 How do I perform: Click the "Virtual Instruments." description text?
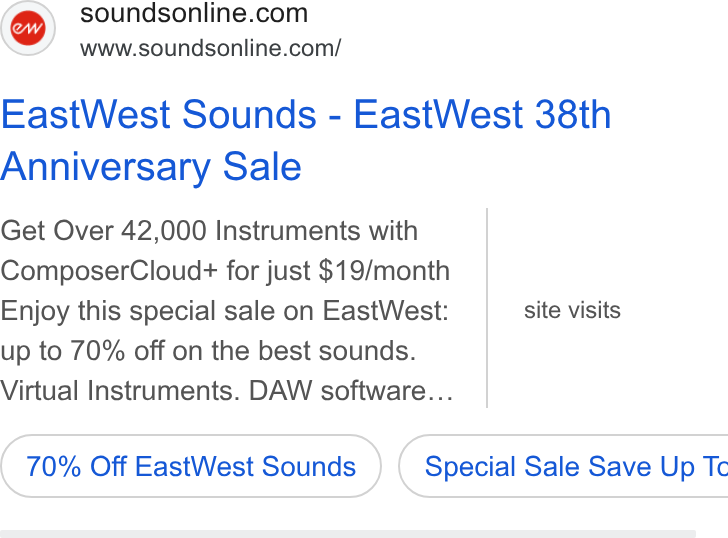pyautogui.click(x=120, y=390)
